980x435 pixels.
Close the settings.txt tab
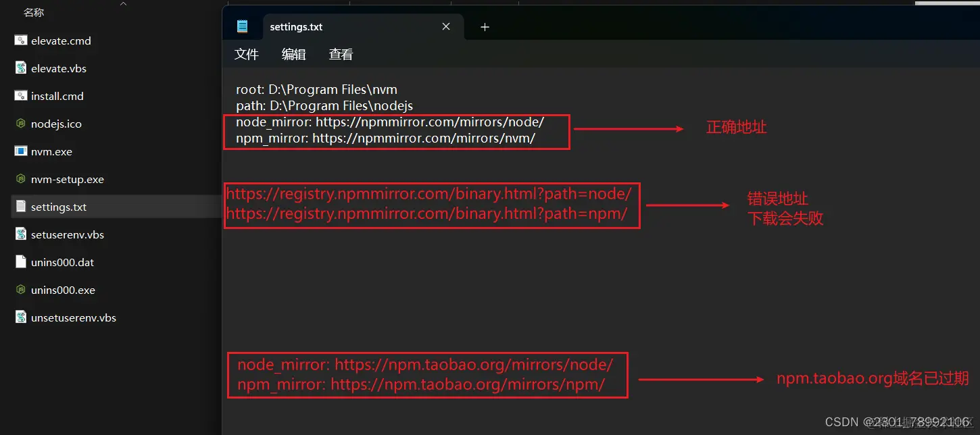point(446,27)
